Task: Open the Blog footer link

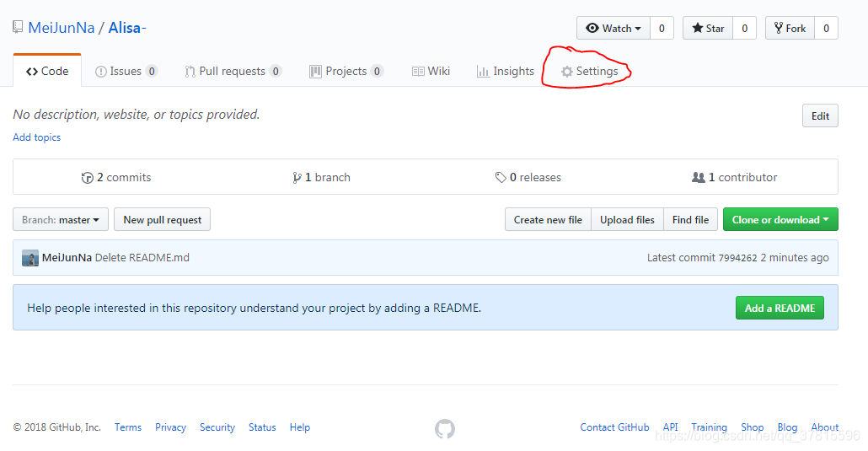Action: coord(787,427)
